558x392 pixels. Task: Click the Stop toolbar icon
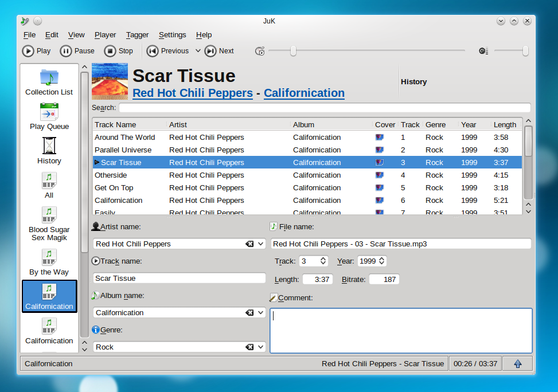point(110,51)
